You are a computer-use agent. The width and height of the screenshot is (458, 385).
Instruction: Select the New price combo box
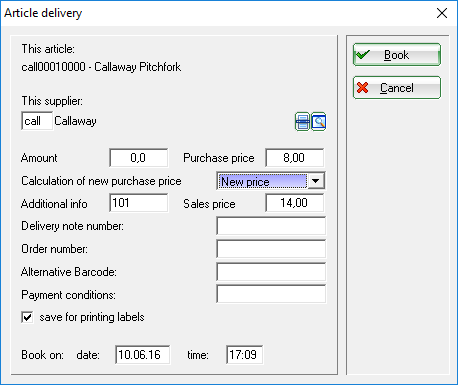tap(271, 181)
